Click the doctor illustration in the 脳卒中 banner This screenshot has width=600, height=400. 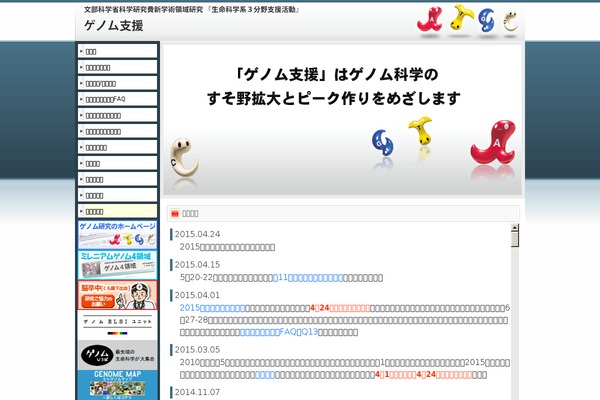[x=138, y=295]
